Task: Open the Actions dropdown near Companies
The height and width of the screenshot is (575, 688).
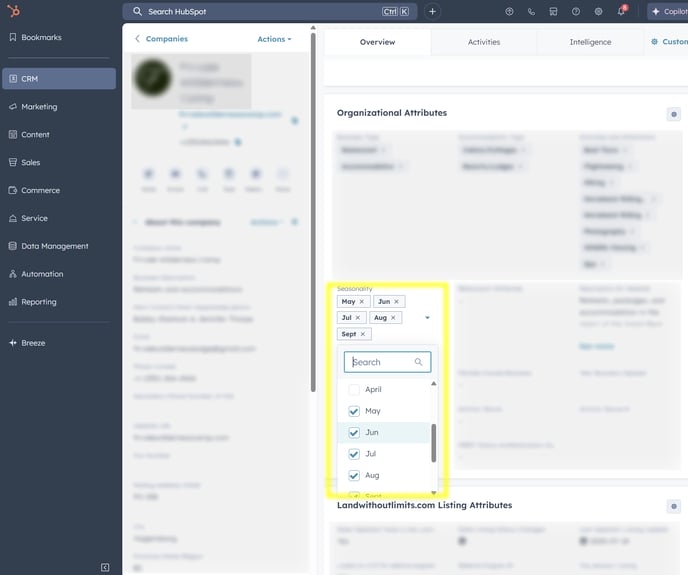Action: click(x=274, y=39)
